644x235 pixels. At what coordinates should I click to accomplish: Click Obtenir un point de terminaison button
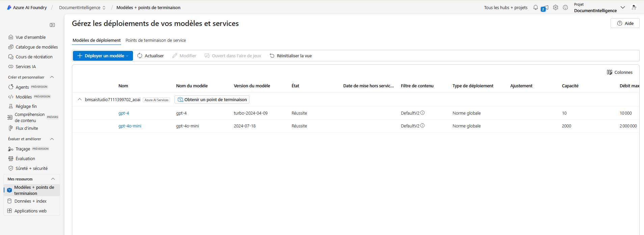click(x=212, y=99)
